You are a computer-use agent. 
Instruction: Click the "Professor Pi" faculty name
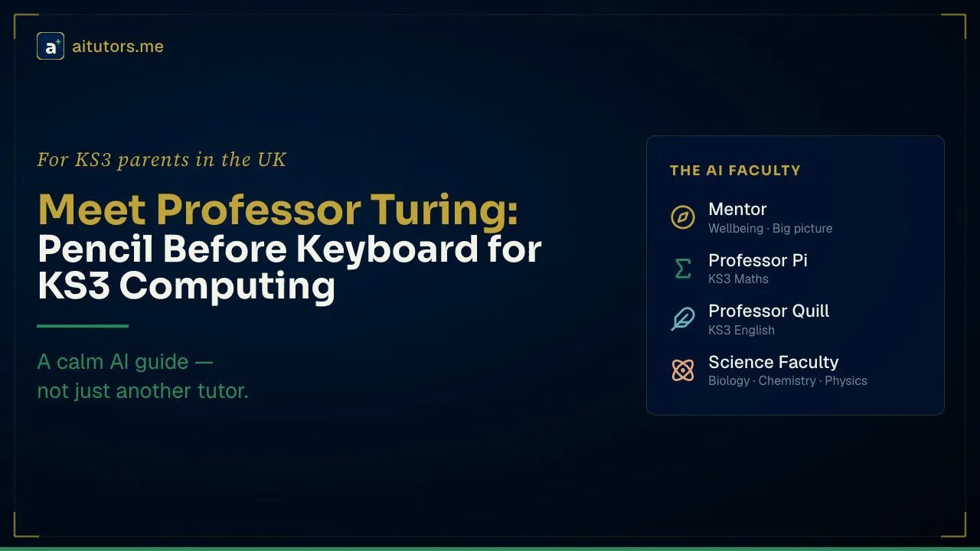click(x=758, y=260)
